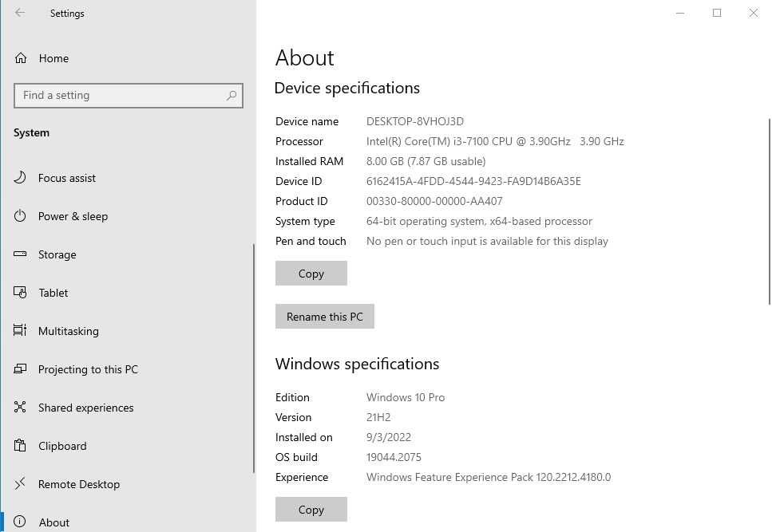Click the Multitasking icon
This screenshot has height=532, width=772.
tap(20, 330)
